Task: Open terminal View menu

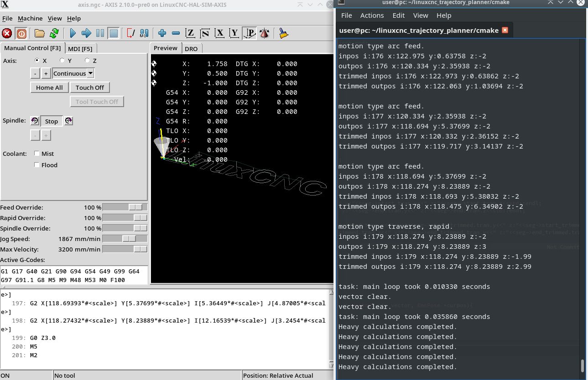Action: pyautogui.click(x=421, y=15)
